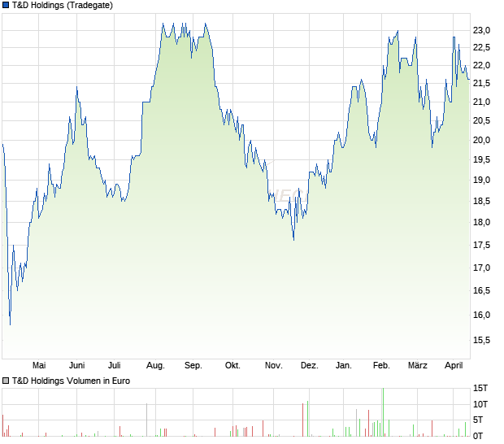Click the 'Aug.' month axis label
The image size is (504, 444).
click(155, 366)
